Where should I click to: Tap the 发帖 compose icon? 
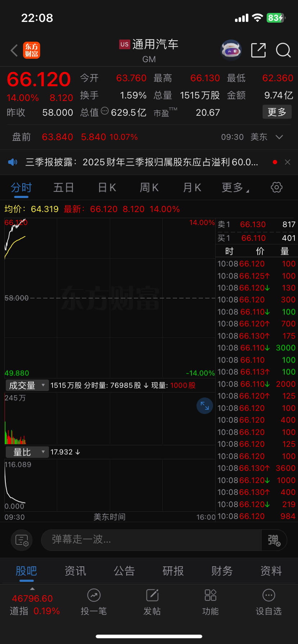152,595
